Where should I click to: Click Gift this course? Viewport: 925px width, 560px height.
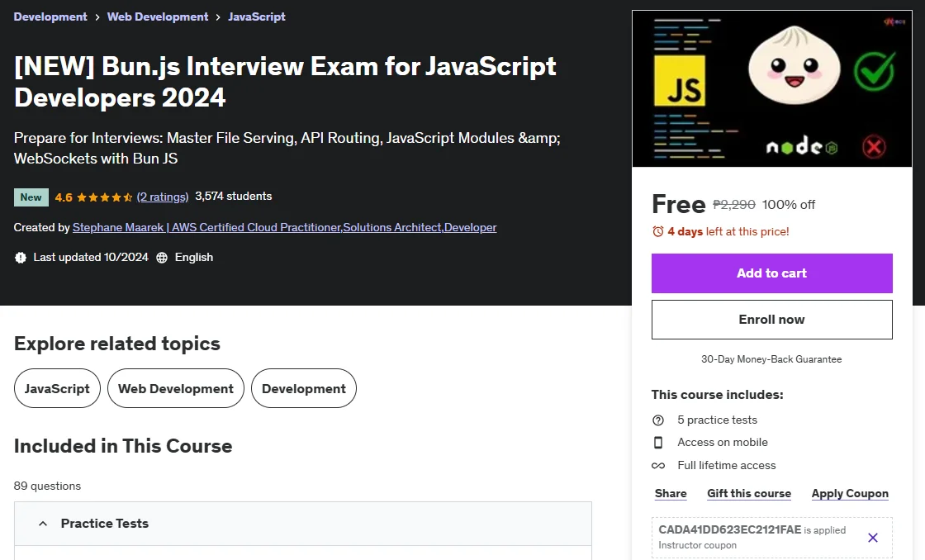point(749,493)
